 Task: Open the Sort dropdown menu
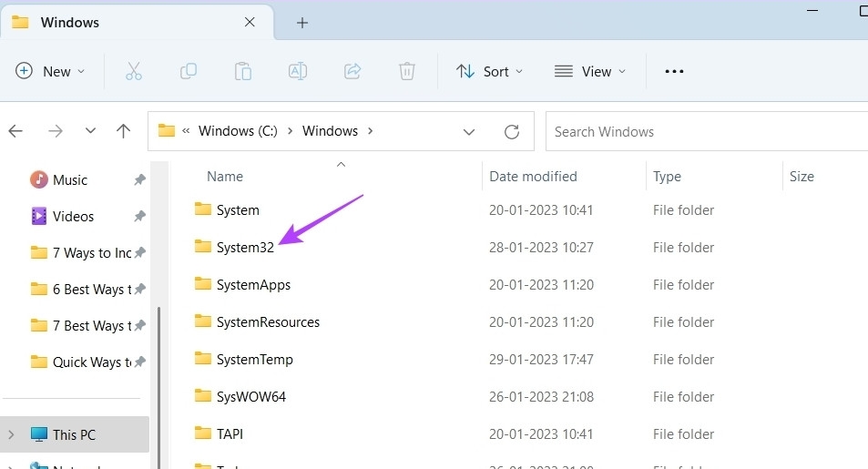coord(489,71)
